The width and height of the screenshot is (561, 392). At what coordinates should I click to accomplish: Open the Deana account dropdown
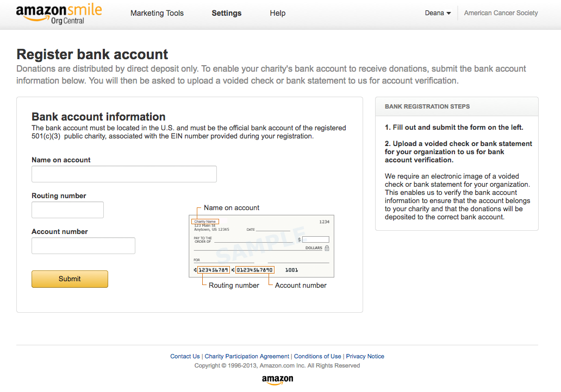(x=438, y=12)
